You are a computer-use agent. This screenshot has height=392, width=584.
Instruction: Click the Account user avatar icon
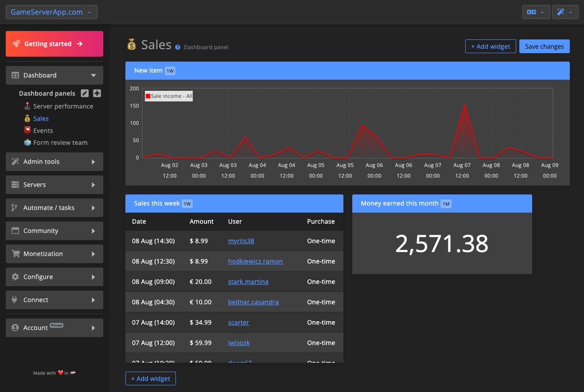point(15,328)
